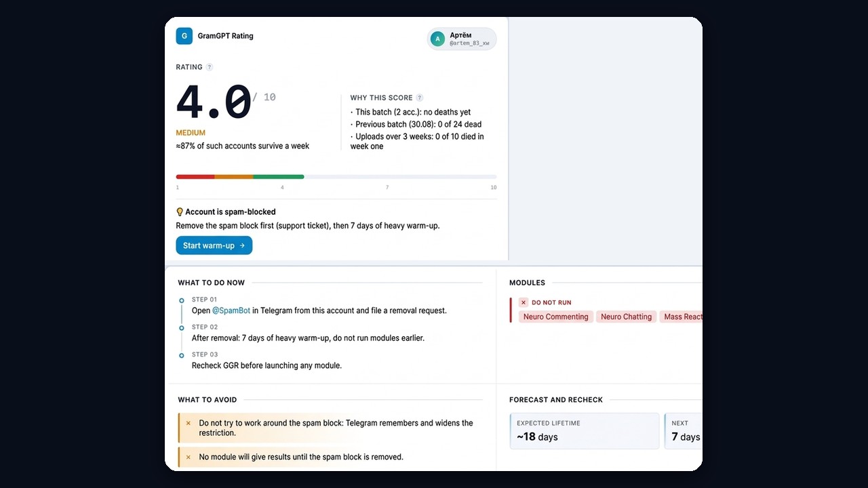Image resolution: width=868 pixels, height=488 pixels.
Task: Click the WHAT TO AVOID heading
Action: 208,400
